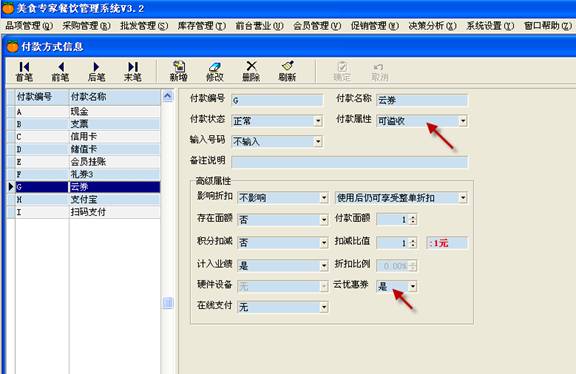Select row I 扫码支付 in the list

coord(87,212)
